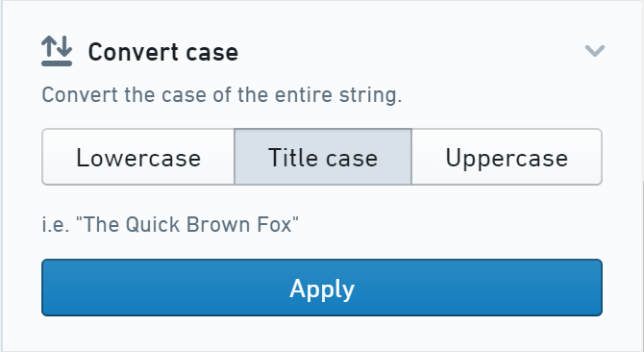Select the Lowercase option
This screenshot has height=352, width=644.
click(138, 157)
